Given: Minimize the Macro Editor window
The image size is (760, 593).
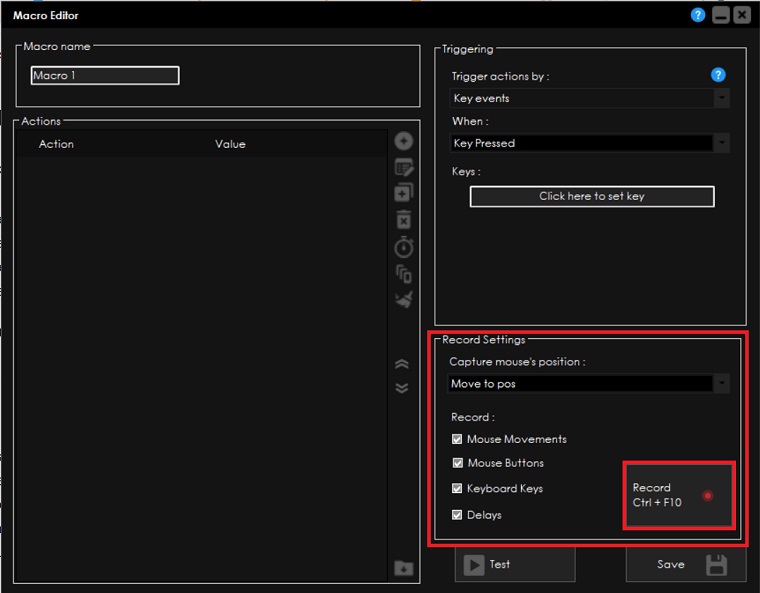Looking at the screenshot, I should point(721,15).
